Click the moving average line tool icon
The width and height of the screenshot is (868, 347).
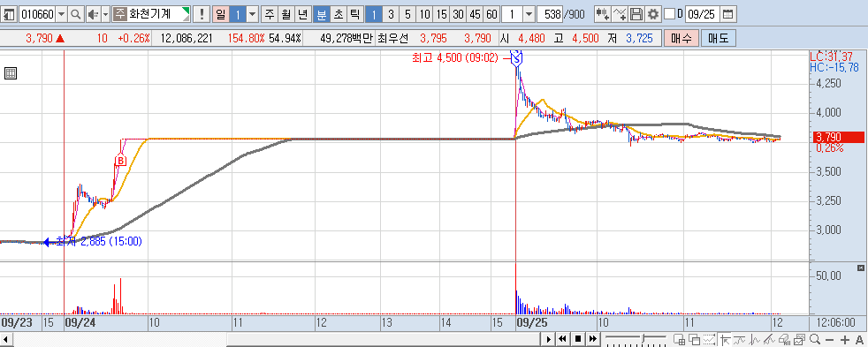pos(739,339)
